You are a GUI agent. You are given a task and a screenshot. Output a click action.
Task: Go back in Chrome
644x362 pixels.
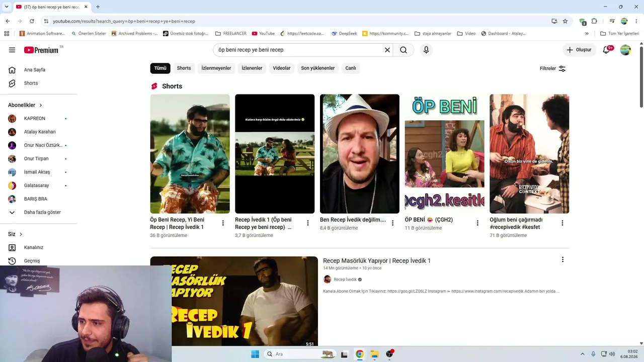pos(8,21)
